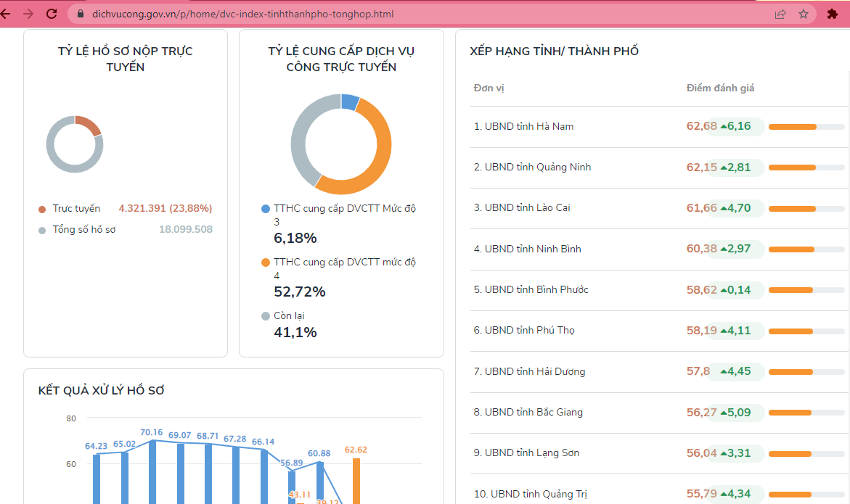
Task: Open '1. UBND tỉnh Hà Nam' row
Action: (659, 127)
